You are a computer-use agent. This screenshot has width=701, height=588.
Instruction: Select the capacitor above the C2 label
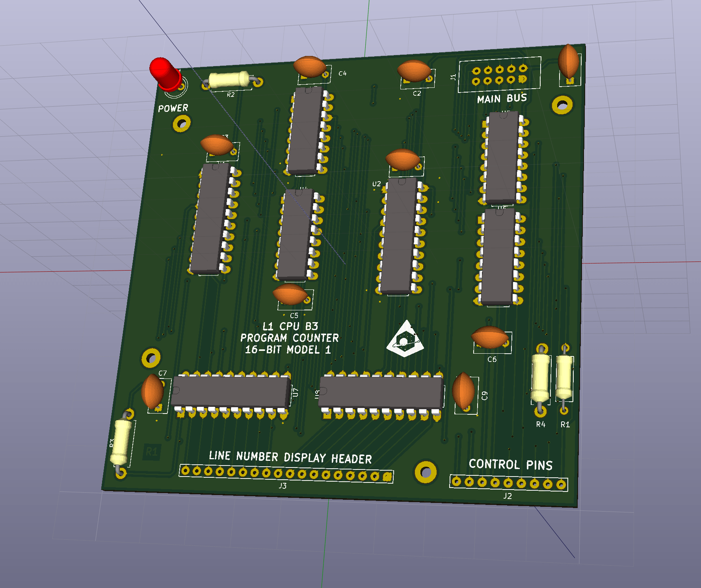click(x=414, y=70)
